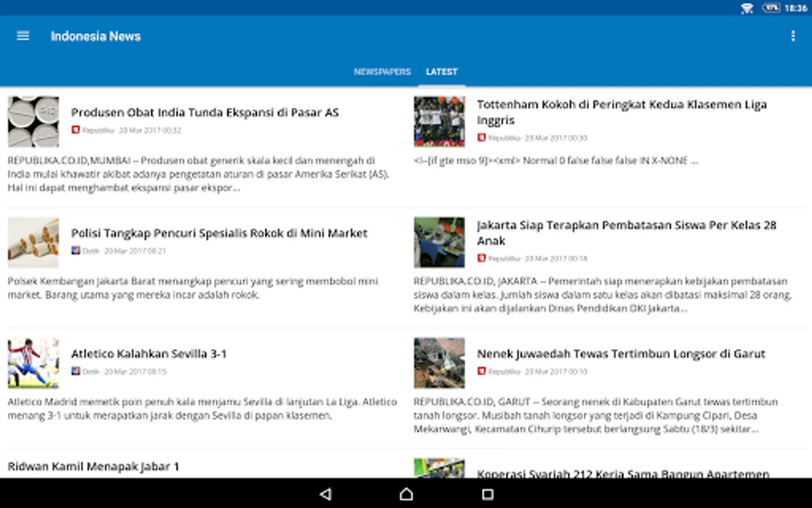Screen dimensions: 812x508
Task: Click Detik source icon under Polisi Tangkap
Action: click(76, 251)
